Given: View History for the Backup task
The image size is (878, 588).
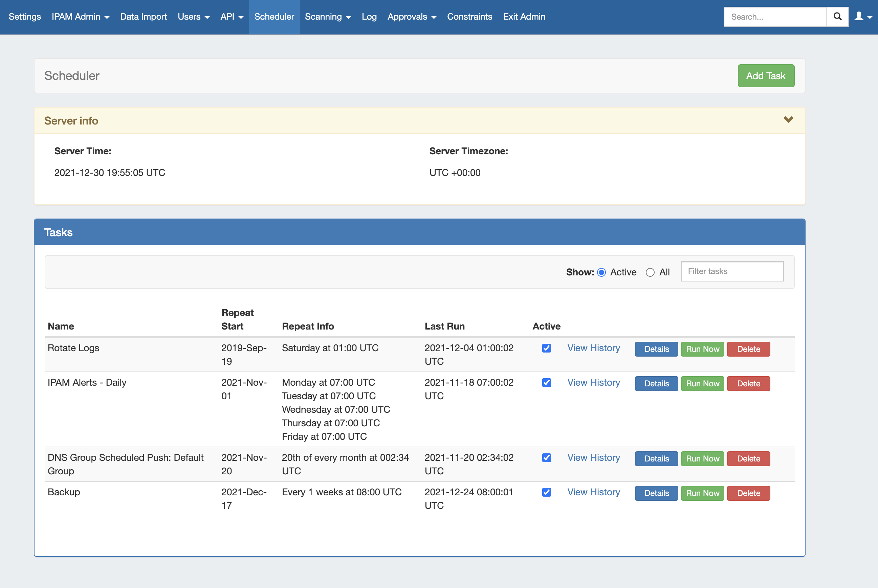Looking at the screenshot, I should coord(593,492).
